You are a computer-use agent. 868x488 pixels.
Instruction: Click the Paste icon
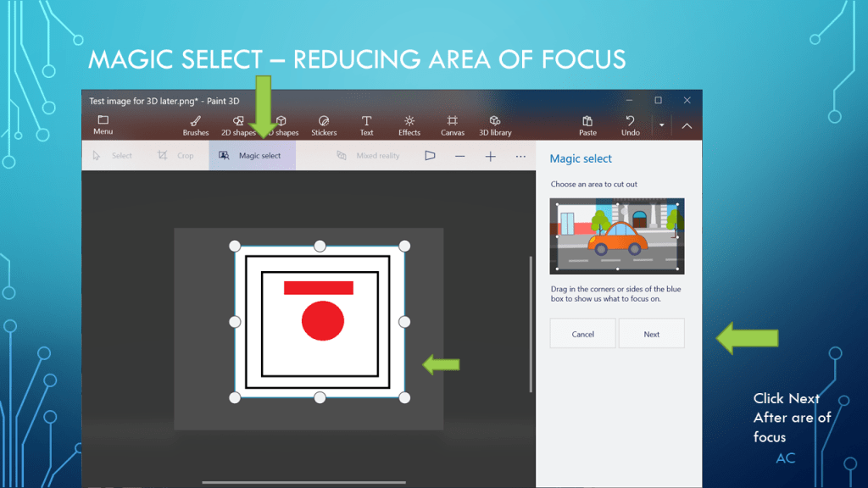pyautogui.click(x=587, y=125)
